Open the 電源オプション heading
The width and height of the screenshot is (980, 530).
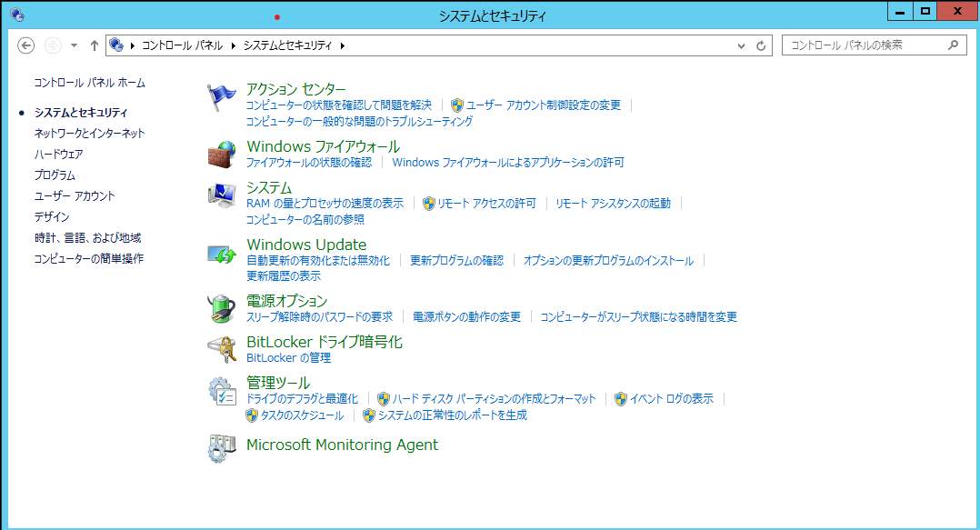coord(286,301)
